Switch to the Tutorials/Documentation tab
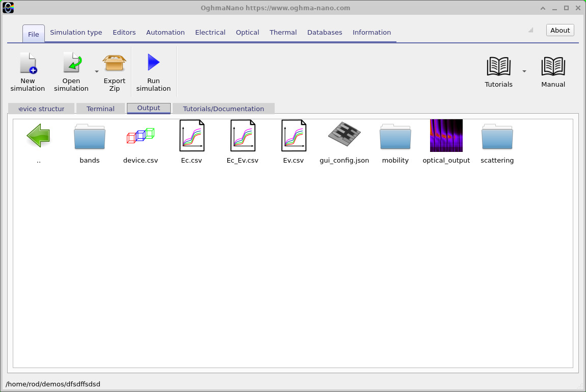This screenshot has height=392, width=586. coord(224,109)
